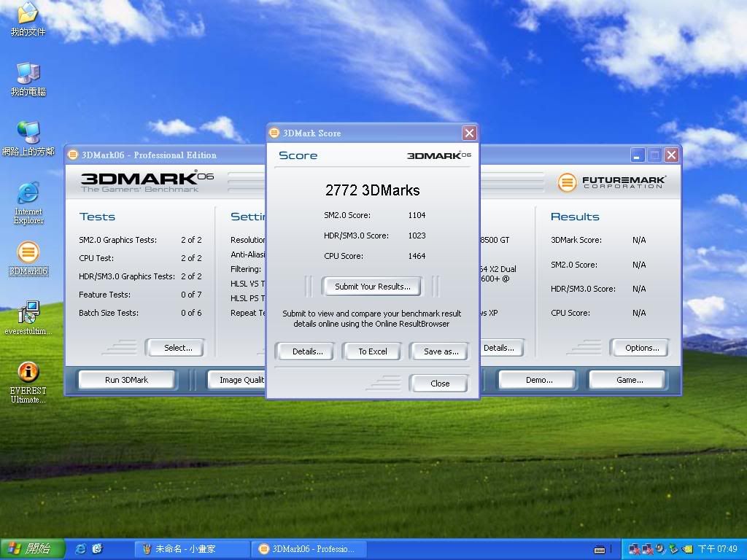The height and width of the screenshot is (560, 747).
Task: Click the keyboard language bar icon
Action: (x=600, y=550)
